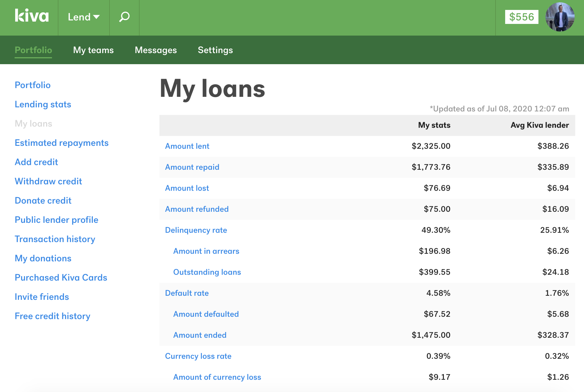Viewport: 584px width, 392px height.
Task: Open the Lend dropdown menu
Action: click(84, 17)
